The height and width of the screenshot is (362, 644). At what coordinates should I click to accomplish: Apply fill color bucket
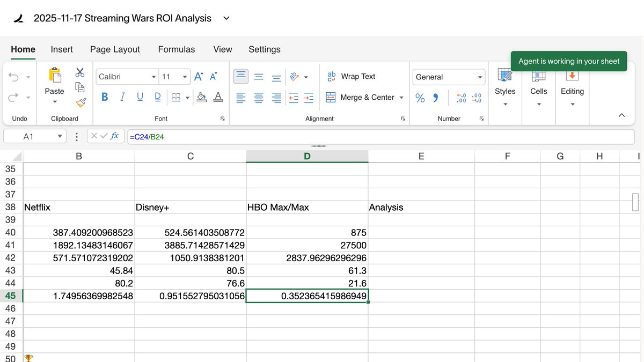pyautogui.click(x=202, y=97)
